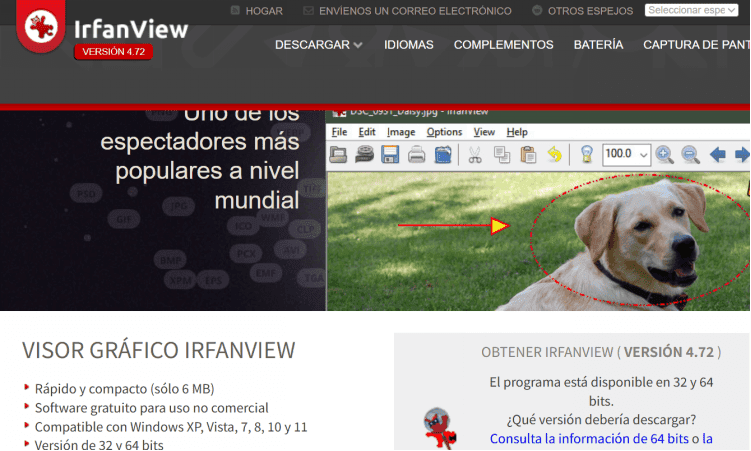Open the Seleccionar espejo dropdown
751x451 pixels.
coord(691,10)
